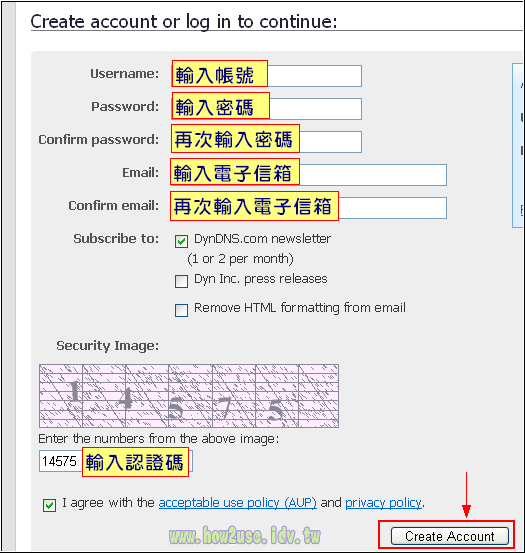Click the Create Account button
Viewport: 525px width, 553px height.
450,536
